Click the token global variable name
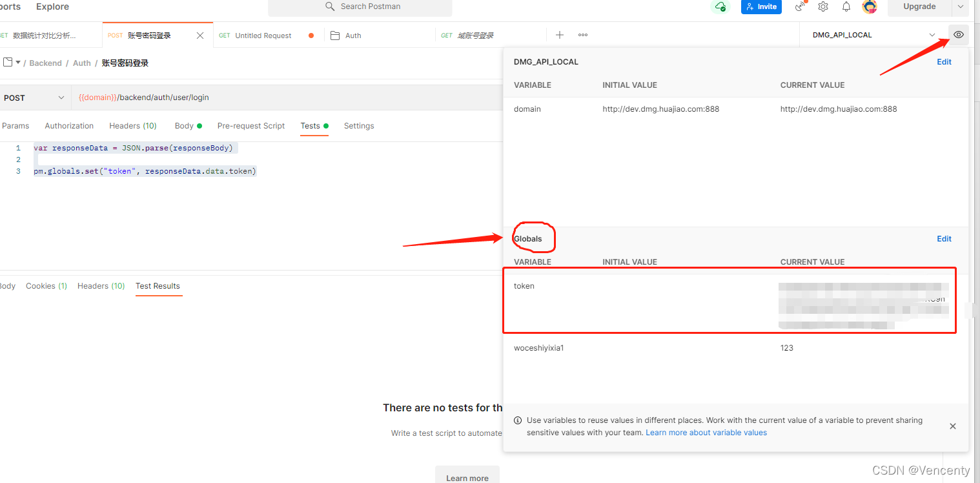 [524, 286]
